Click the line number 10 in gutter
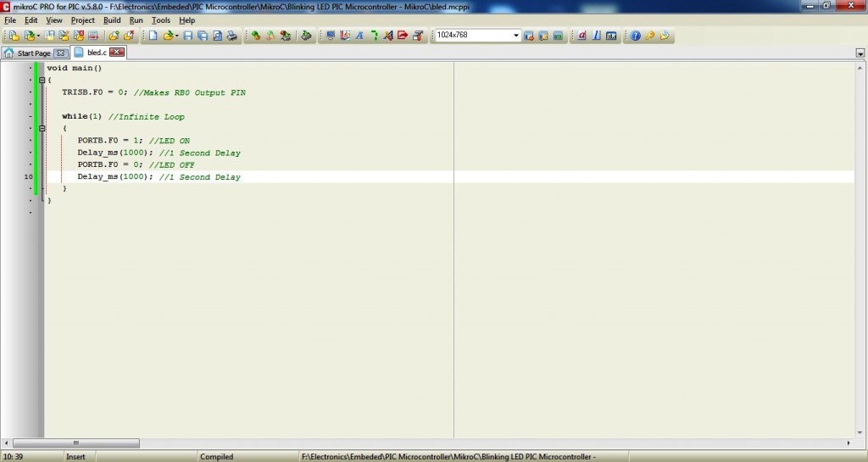The height and width of the screenshot is (462, 868). pyautogui.click(x=28, y=177)
